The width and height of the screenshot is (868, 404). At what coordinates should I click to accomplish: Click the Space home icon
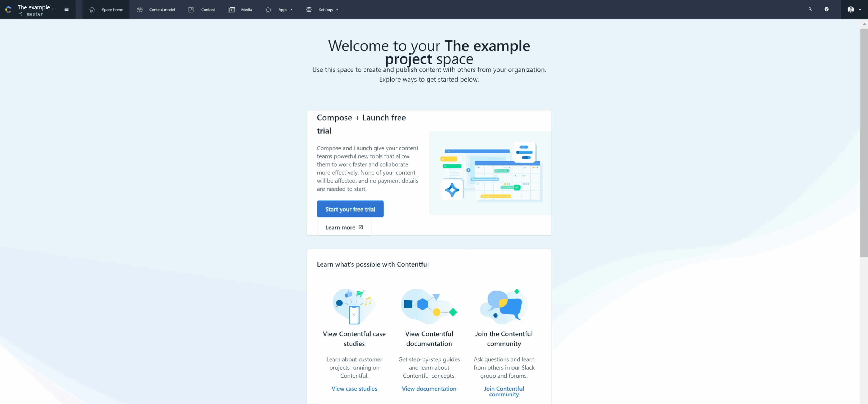click(x=92, y=9)
